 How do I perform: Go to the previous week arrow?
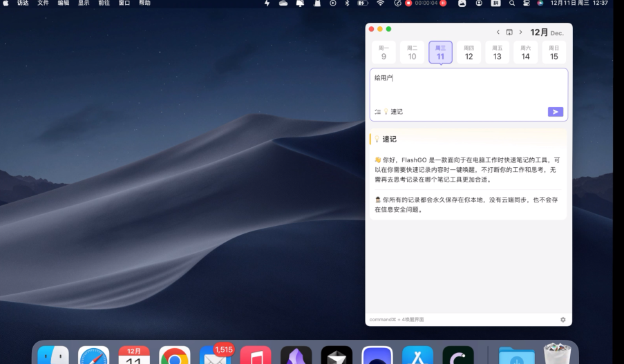tap(498, 32)
